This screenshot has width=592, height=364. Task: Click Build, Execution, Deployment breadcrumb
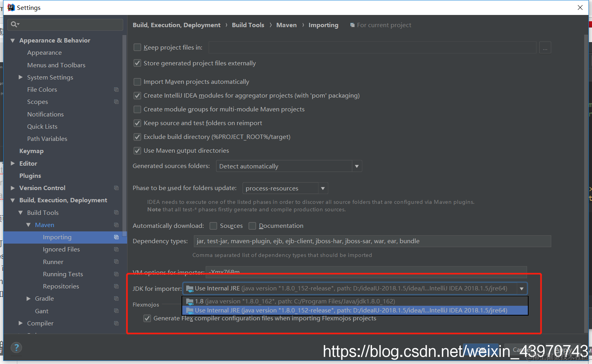pos(176,25)
